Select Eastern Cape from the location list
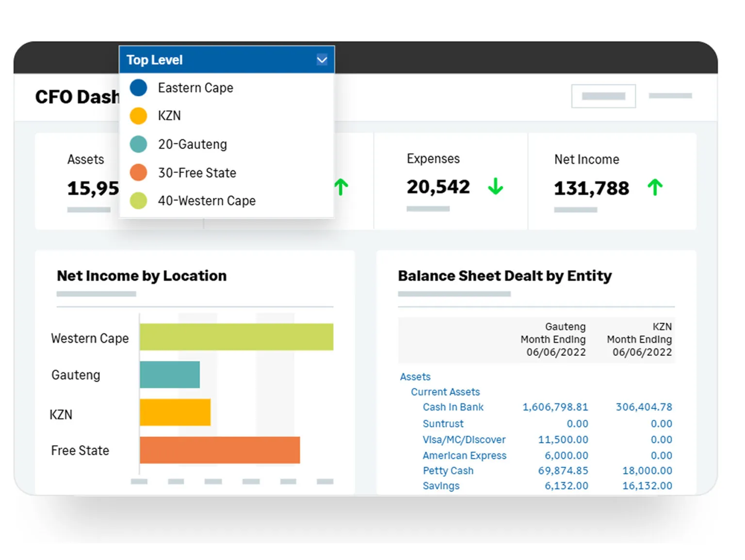Screen dimensions: 745x560 click(195, 88)
